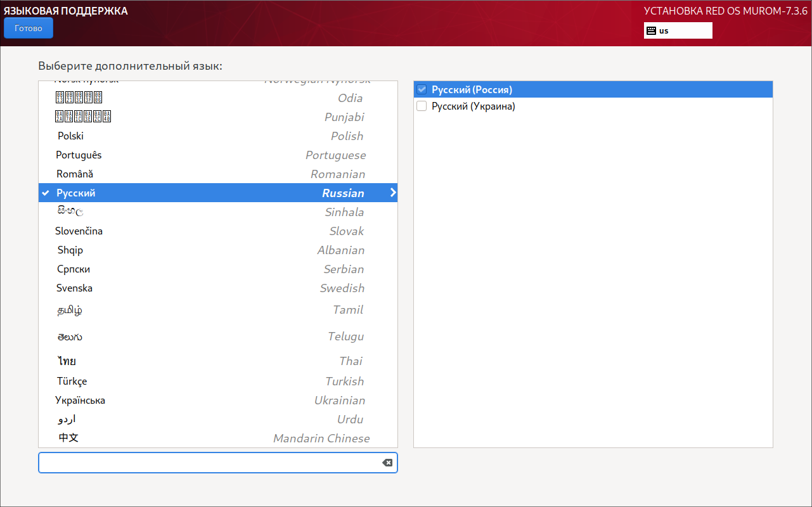812x507 pixels.
Task: Select Українська Ukrainian language
Action: [x=217, y=401]
